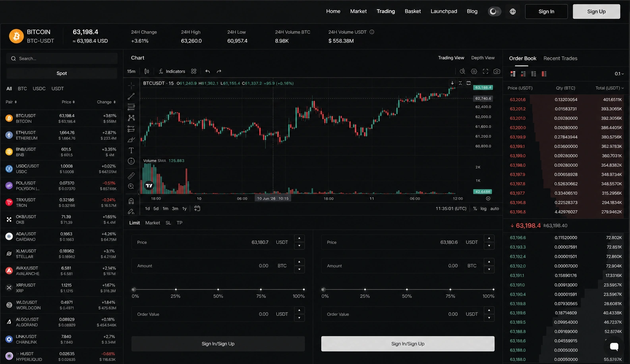
Task: Filter pairs by BTC tab
Action: [x=22, y=89]
